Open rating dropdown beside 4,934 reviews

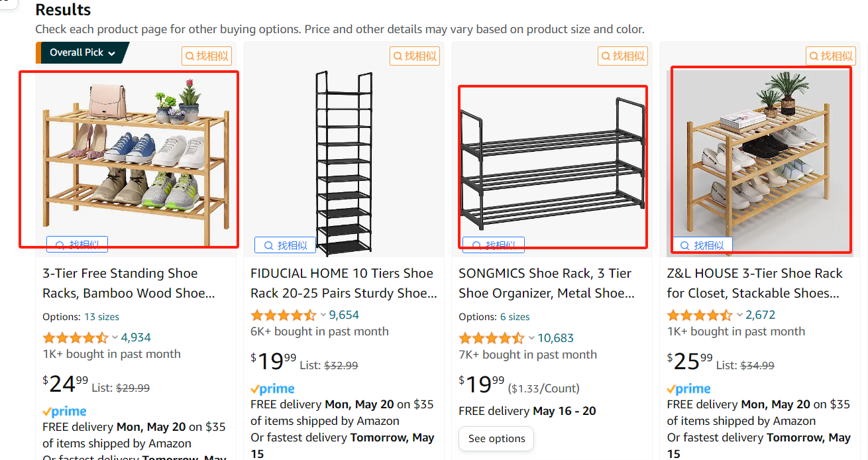tap(115, 337)
